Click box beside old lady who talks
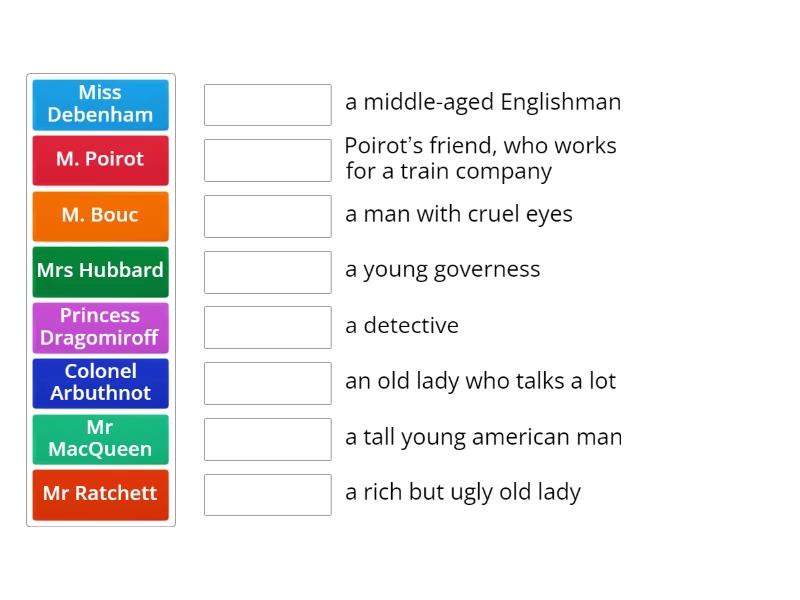 click(267, 383)
